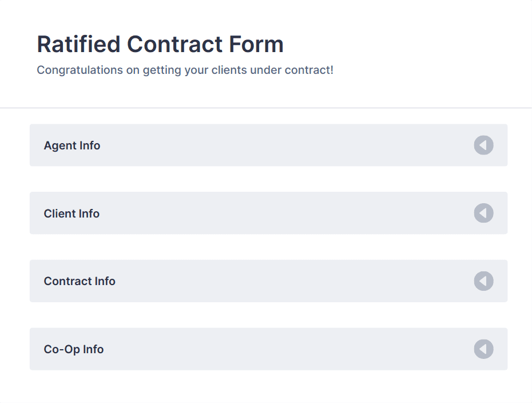This screenshot has height=403, width=532.
Task: Select the circular arrow beside Client Info
Action: click(483, 213)
